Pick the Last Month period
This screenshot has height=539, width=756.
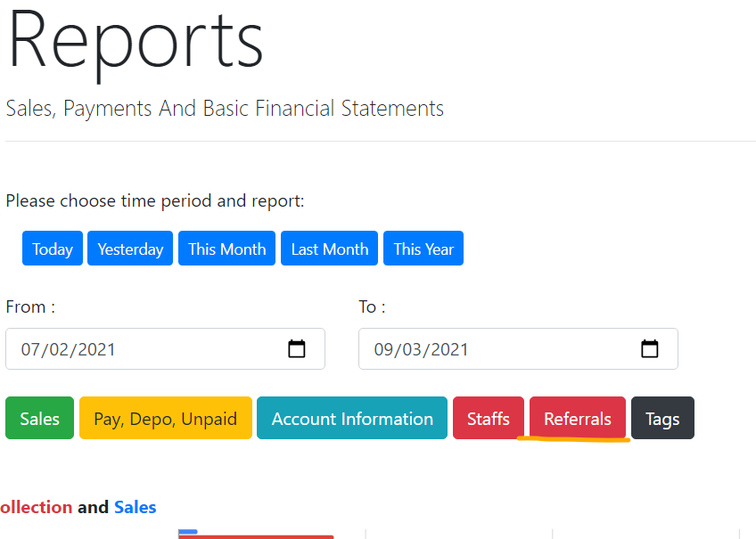(x=329, y=249)
